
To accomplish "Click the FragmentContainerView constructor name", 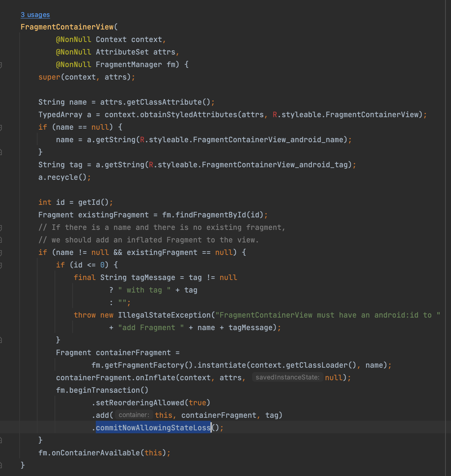I will (x=67, y=27).
